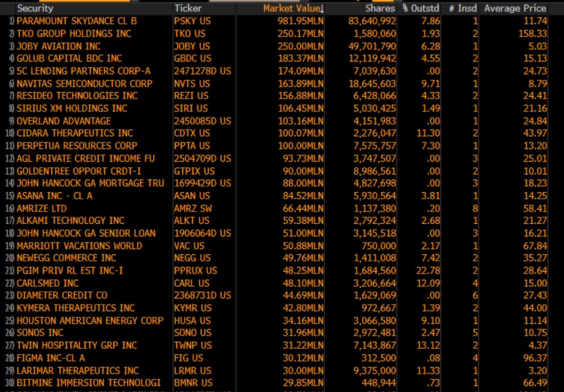Select ALKAMI TECHNOLOGY INC security

coord(70,220)
